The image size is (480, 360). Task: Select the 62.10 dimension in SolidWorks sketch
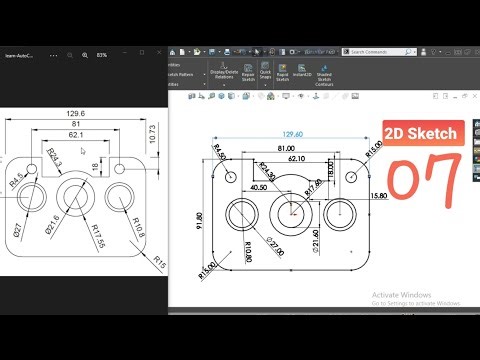click(x=296, y=158)
